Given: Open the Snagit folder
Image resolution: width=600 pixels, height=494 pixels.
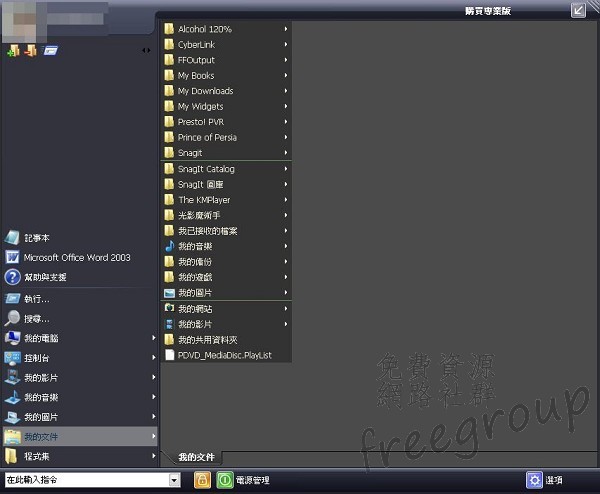Looking at the screenshot, I should (x=226, y=153).
